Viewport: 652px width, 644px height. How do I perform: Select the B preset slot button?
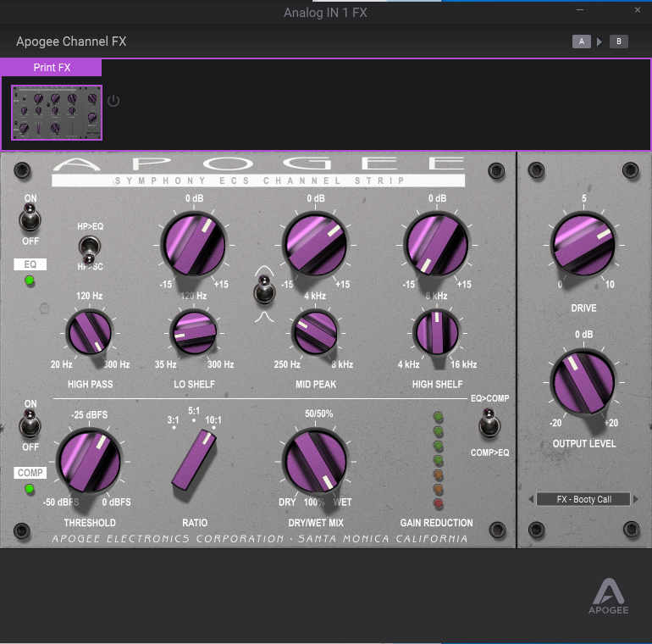coord(618,42)
